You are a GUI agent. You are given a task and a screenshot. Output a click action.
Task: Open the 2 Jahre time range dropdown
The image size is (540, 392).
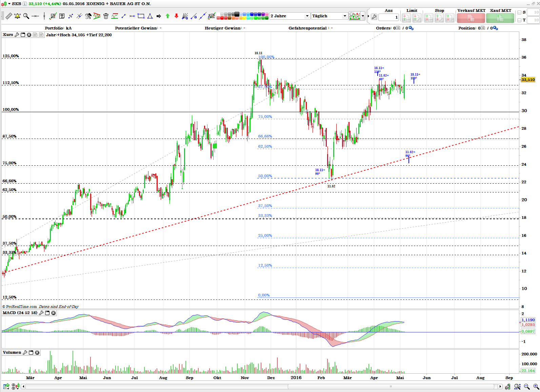[x=290, y=16]
